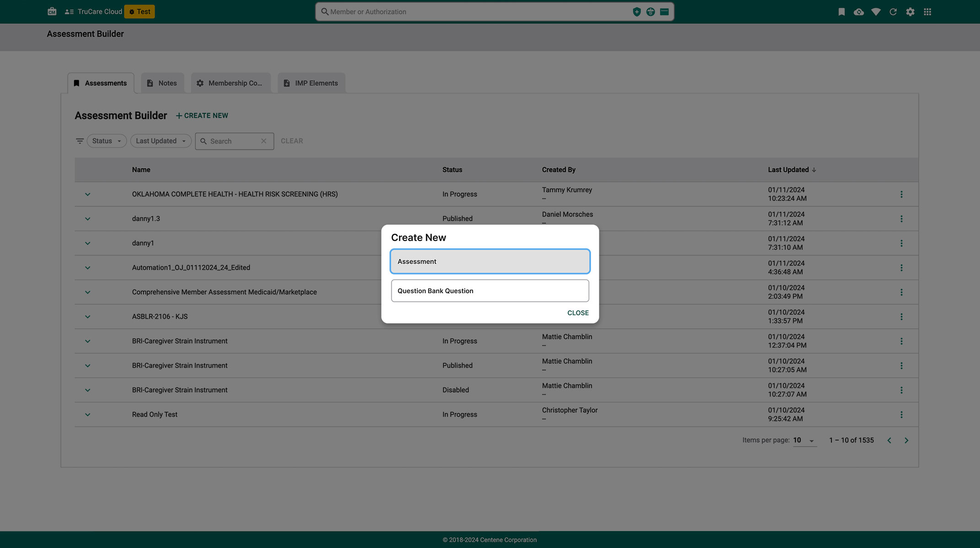Choose Assessment in Create New dialog
Image resolution: width=980 pixels, height=548 pixels.
tap(490, 261)
